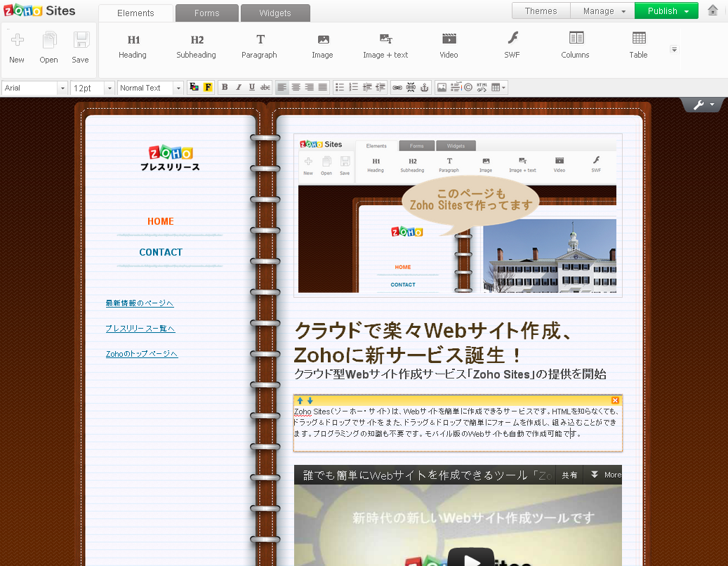Insert an anchor
The image size is (728, 566).
click(x=424, y=87)
